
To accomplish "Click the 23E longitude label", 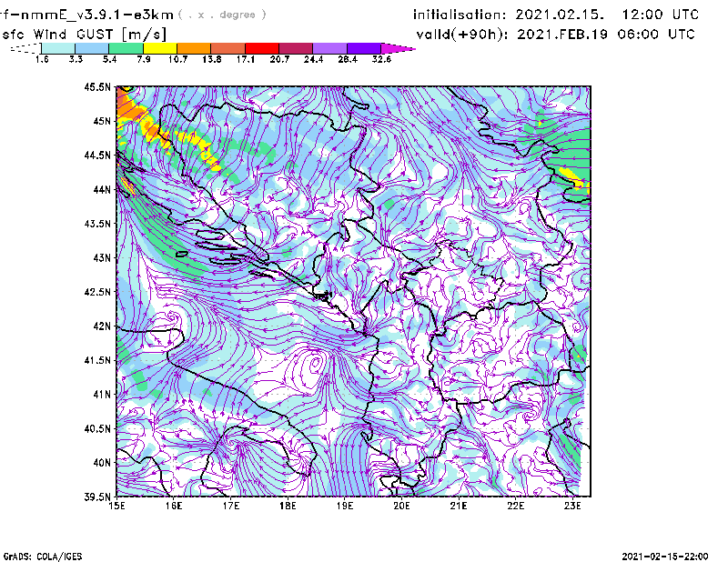I will point(572,506).
